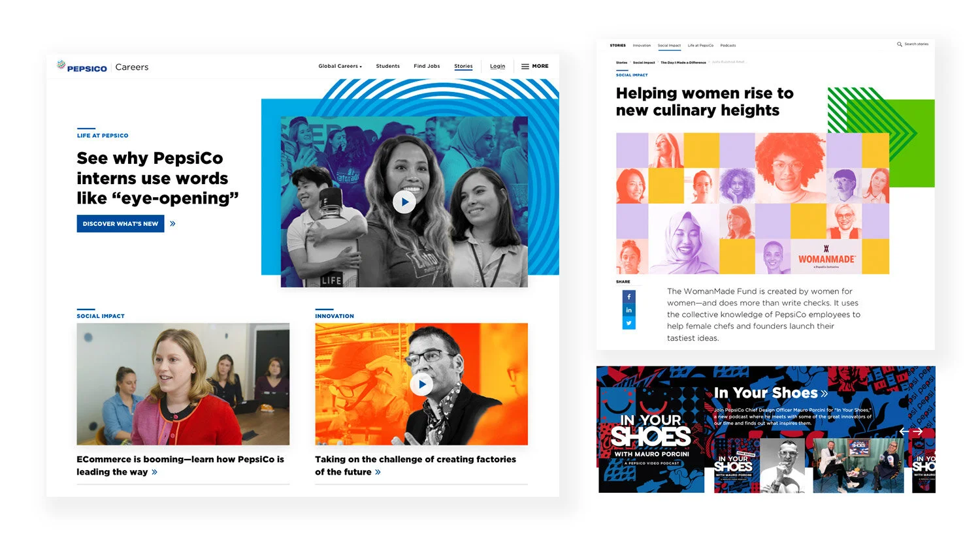This screenshot has width=980, height=551.
Task: Click the double chevron after 'of the future'
Action: pyautogui.click(x=378, y=472)
